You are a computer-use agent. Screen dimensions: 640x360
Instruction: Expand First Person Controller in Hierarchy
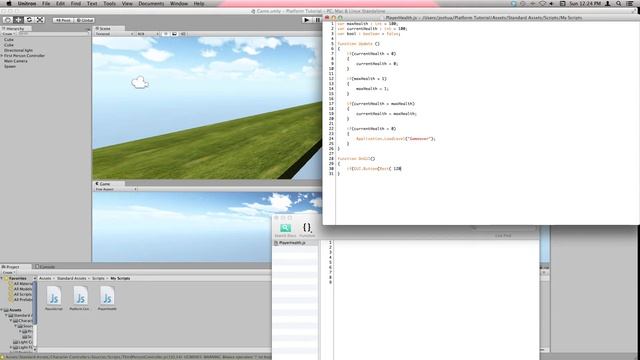click(2, 56)
